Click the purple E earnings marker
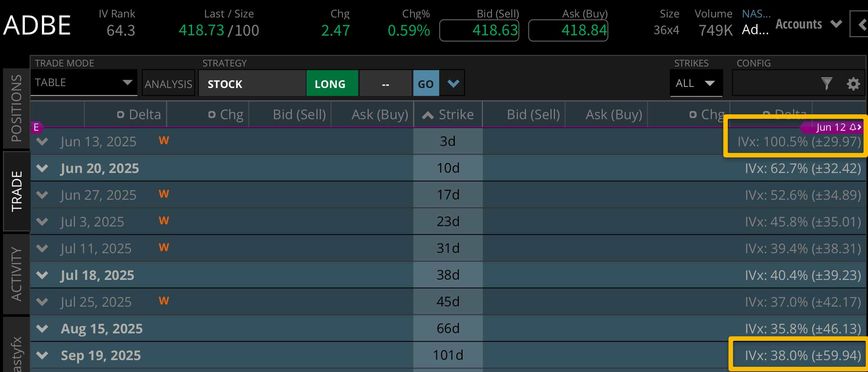Viewport: 868px width, 372px height. (36, 127)
